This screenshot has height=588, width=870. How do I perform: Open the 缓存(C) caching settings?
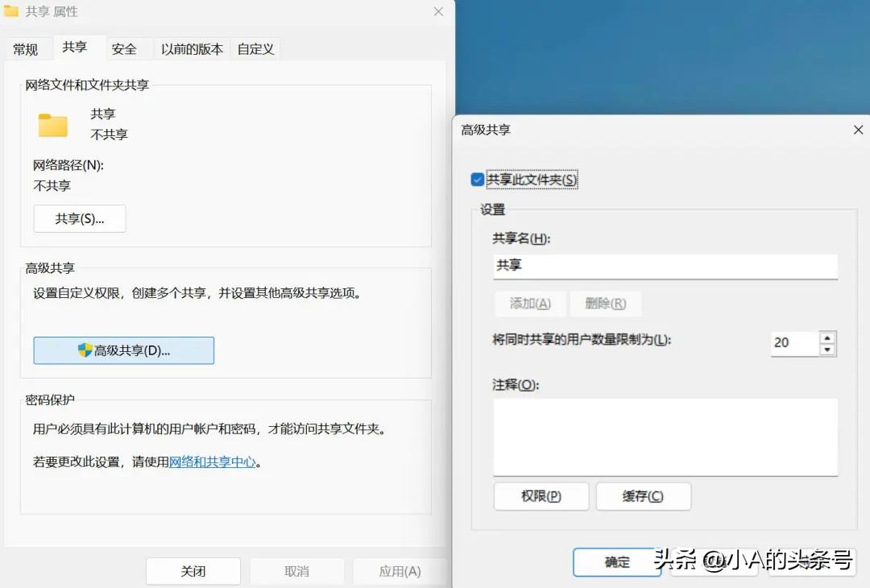(x=643, y=496)
